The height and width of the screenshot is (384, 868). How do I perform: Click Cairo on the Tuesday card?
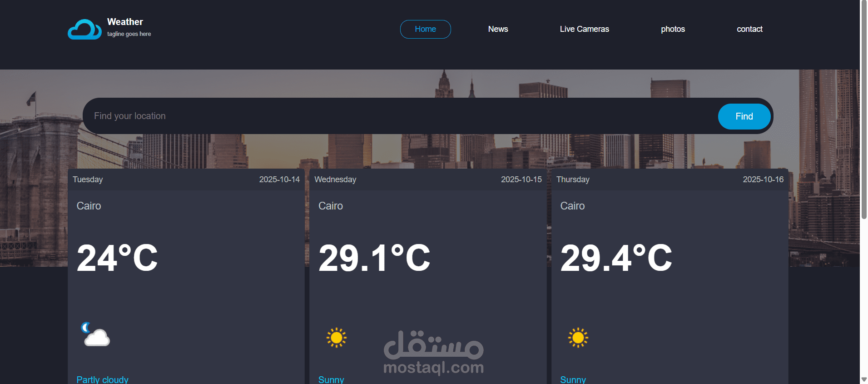click(89, 206)
